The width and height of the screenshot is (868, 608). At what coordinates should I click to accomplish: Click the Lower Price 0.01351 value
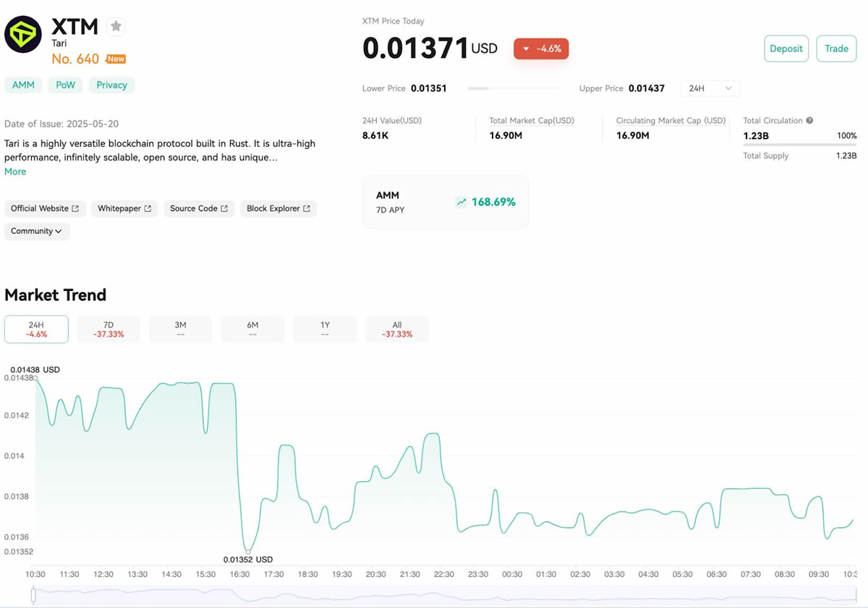tap(429, 88)
